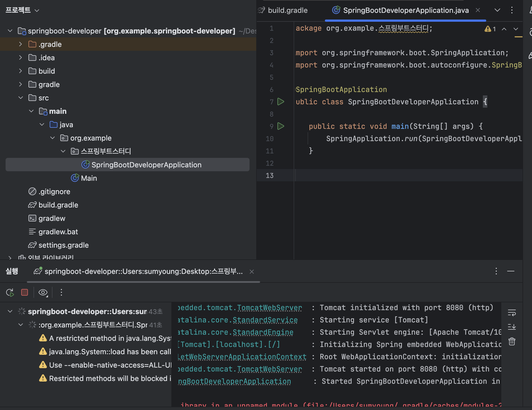This screenshot has height=410, width=532.
Task: Open the gradlew.bat file
Action: (53, 231)
